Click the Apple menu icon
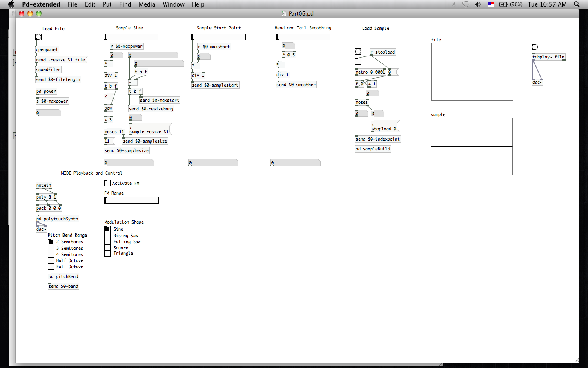 coord(11,4)
